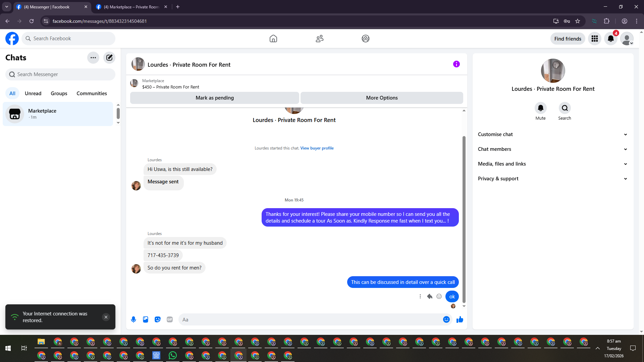This screenshot has width=644, height=362.
Task: Open the browser tab search dropdown
Action: [x=7, y=7]
